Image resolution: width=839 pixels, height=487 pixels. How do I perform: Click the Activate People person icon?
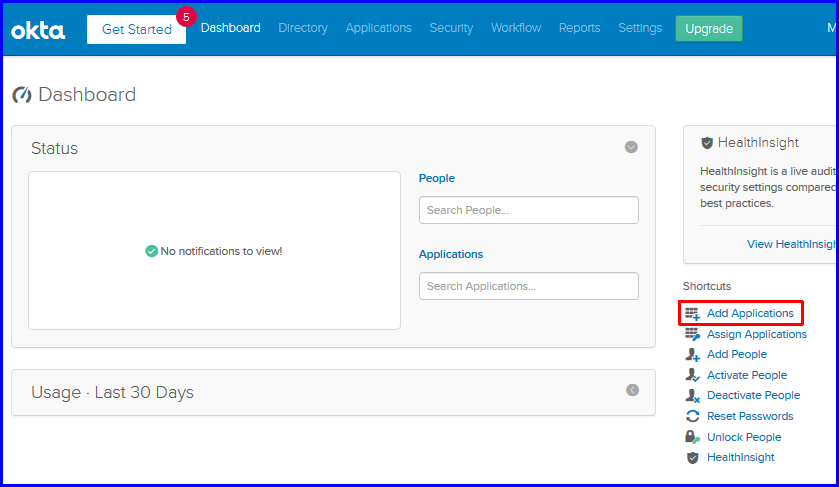(x=692, y=375)
